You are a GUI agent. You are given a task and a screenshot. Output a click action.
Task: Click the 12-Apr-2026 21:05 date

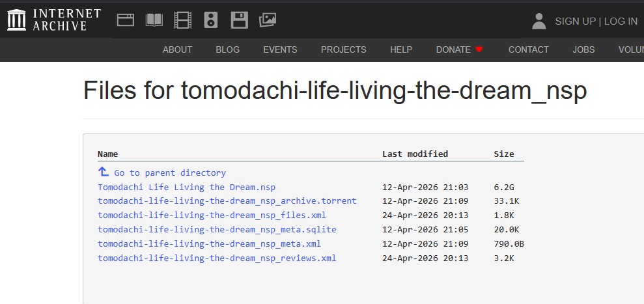425,230
